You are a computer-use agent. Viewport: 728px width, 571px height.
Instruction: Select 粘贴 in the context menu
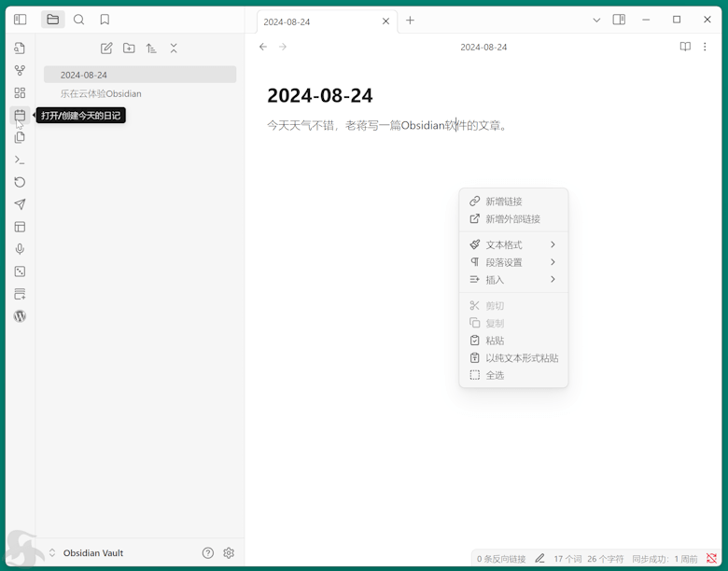click(x=513, y=341)
